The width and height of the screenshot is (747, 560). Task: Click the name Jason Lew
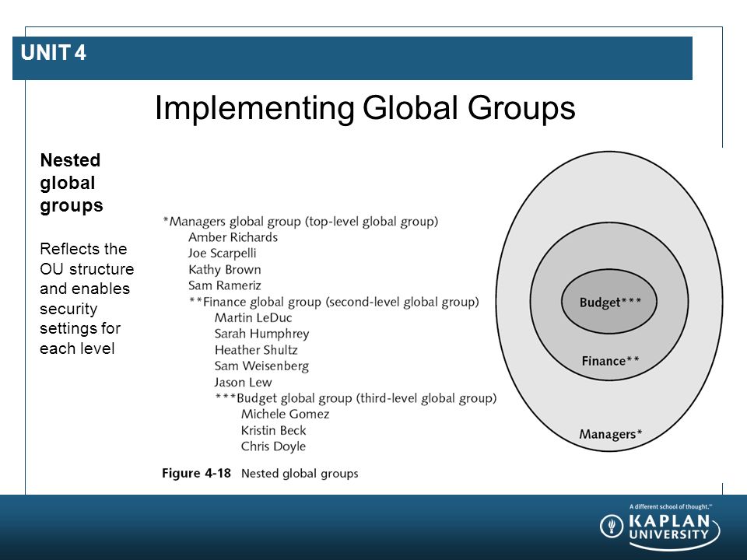(243, 383)
